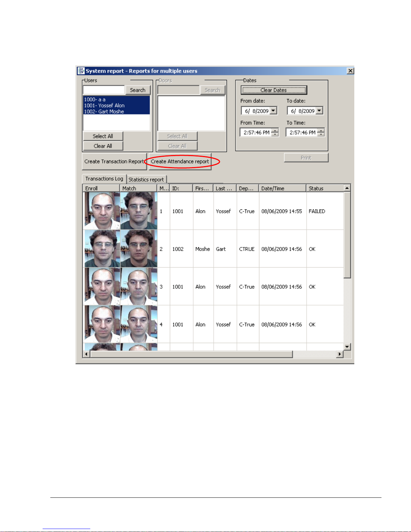Click the Firs… column header

pyautogui.click(x=203, y=188)
